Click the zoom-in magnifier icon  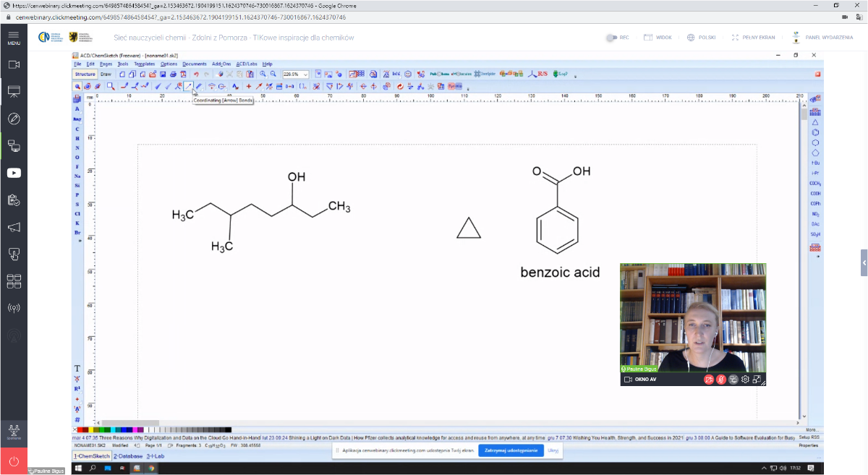263,74
